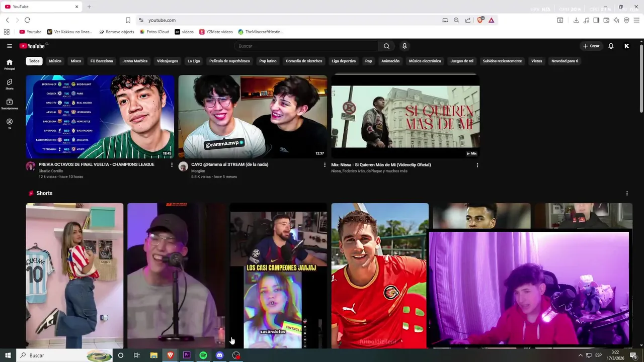
Task: Open Shorts in the sidebar
Action: pos(9,84)
